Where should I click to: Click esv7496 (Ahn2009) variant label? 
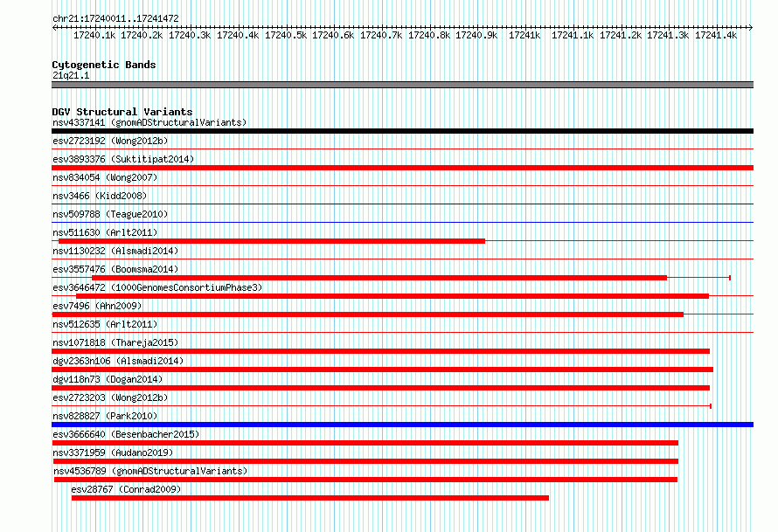(97, 306)
